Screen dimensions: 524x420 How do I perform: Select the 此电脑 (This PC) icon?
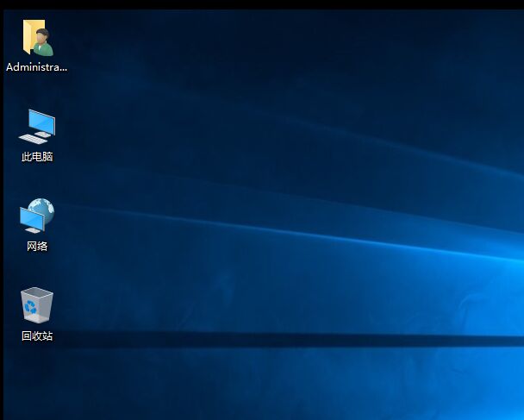[37, 127]
